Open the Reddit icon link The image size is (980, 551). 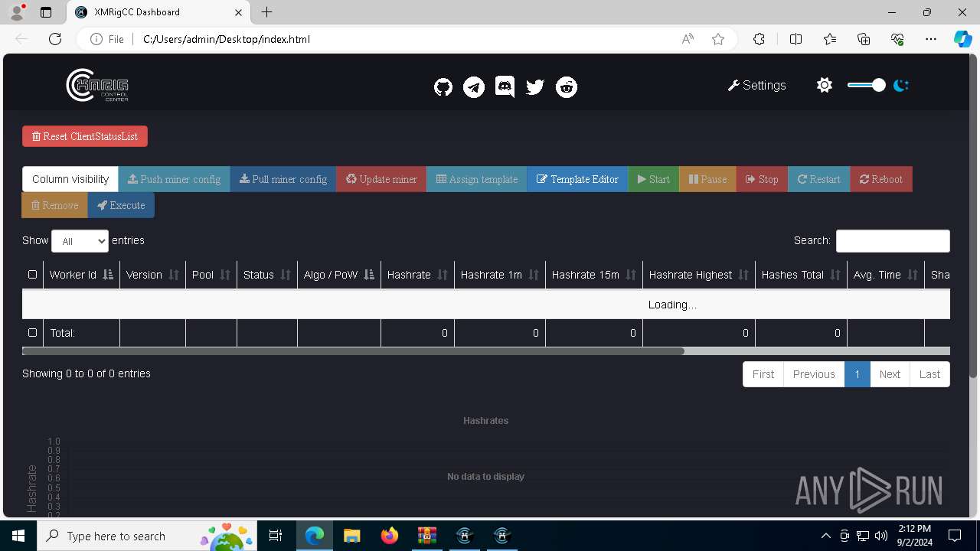click(x=567, y=87)
